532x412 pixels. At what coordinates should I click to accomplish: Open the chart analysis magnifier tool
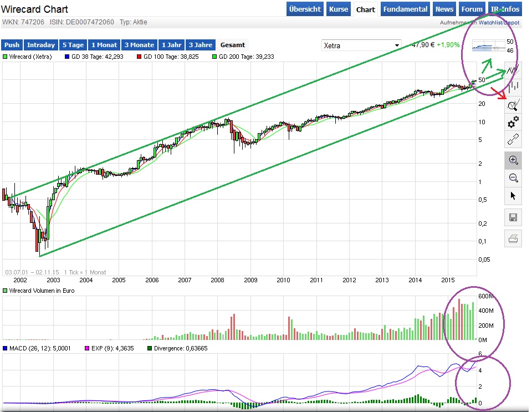click(x=513, y=105)
